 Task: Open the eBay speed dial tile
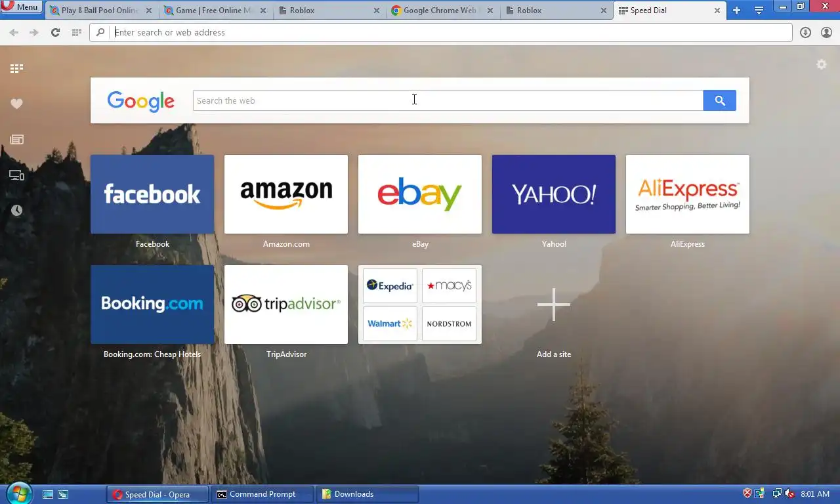420,194
